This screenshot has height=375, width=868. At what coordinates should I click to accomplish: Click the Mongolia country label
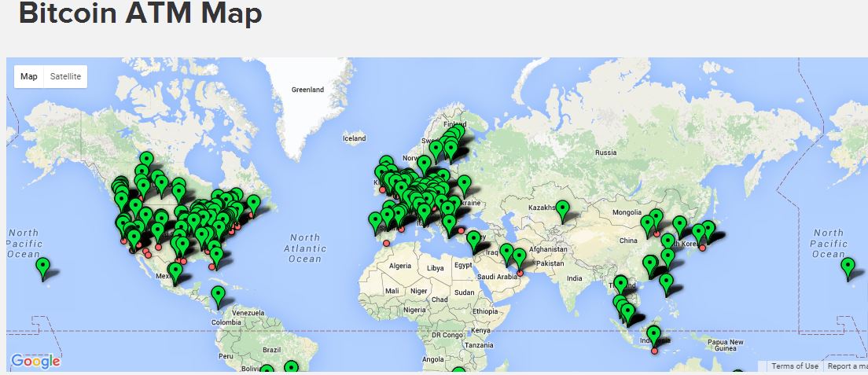coord(627,212)
